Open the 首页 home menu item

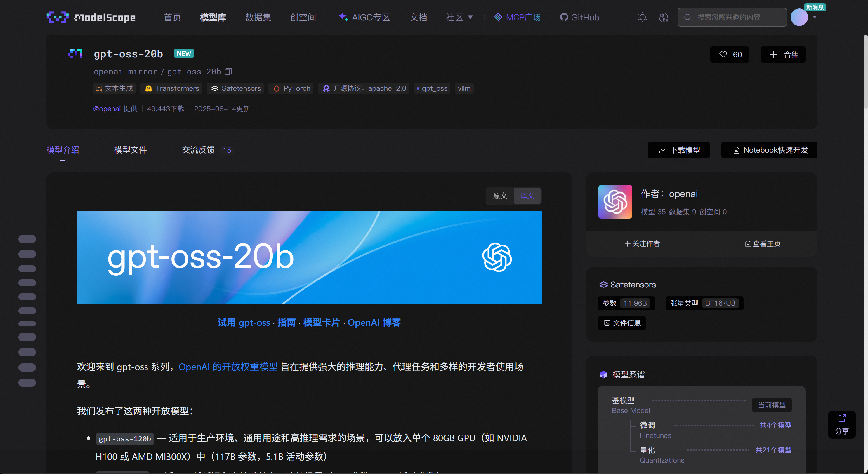[172, 17]
